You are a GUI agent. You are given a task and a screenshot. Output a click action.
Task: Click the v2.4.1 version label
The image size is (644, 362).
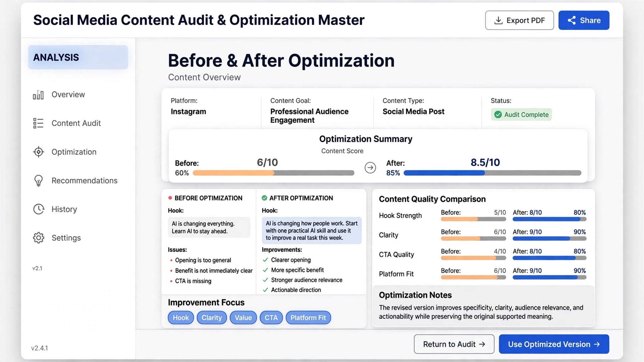pyautogui.click(x=40, y=348)
